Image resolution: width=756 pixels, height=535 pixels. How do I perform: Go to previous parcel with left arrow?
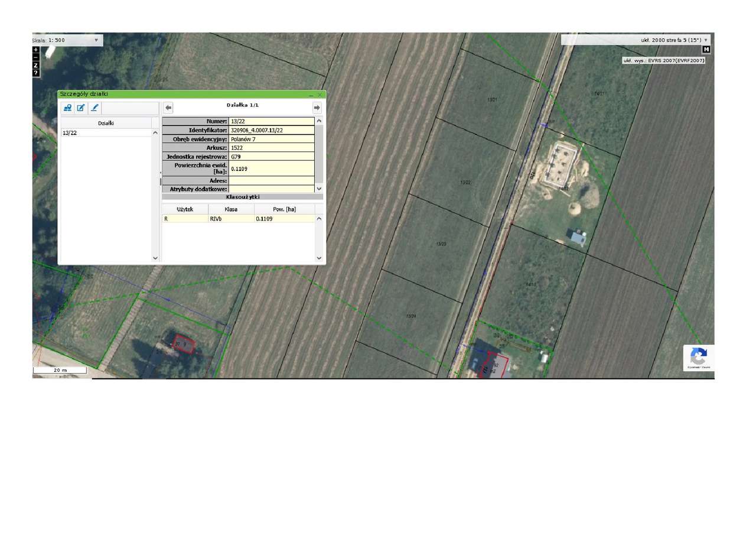point(168,108)
